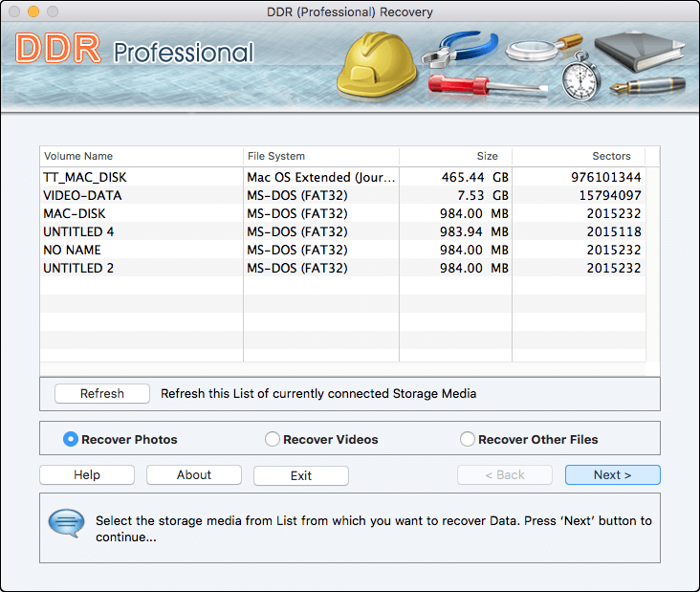
Task: Click the stopwatch icon in banner
Action: 580,77
